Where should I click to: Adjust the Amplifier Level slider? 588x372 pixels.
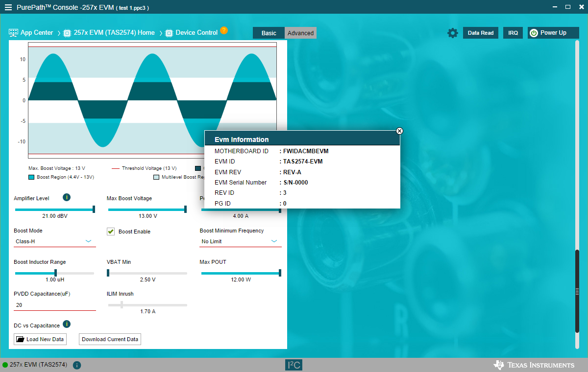click(x=54, y=209)
